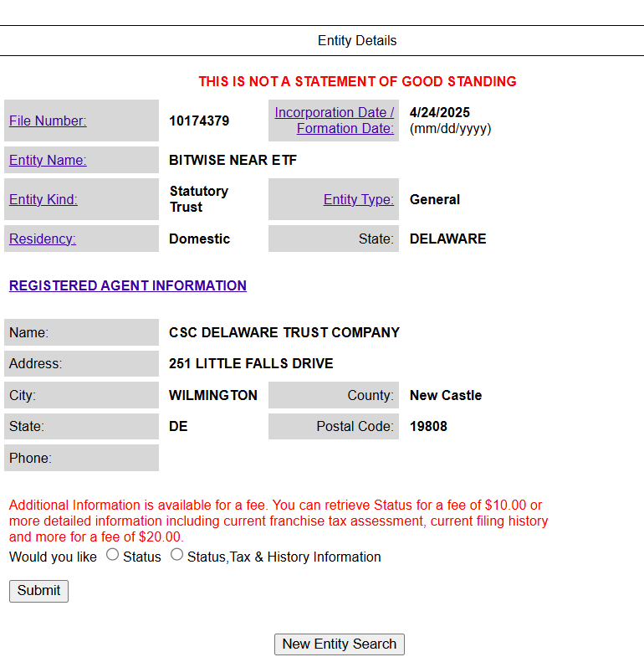644x657 pixels.
Task: Click the 'Would you like' prompt text
Action: [53, 557]
